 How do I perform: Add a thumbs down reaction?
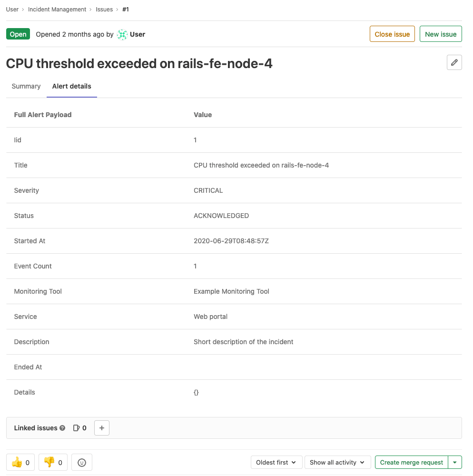(x=53, y=462)
